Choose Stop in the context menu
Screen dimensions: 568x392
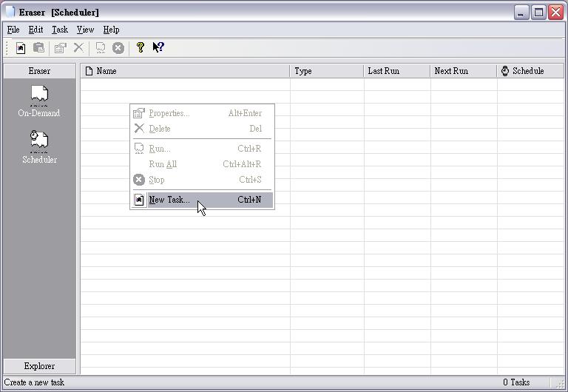(x=202, y=180)
